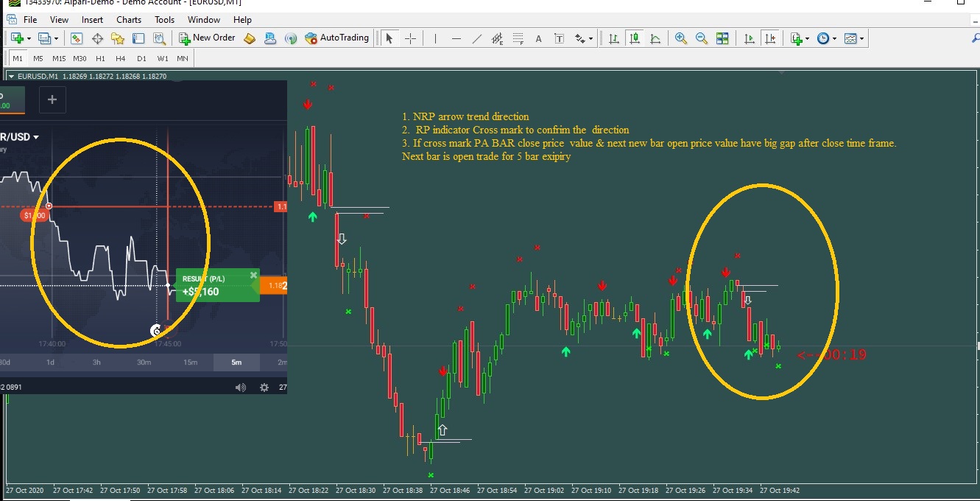Switch timeframe to H1

pyautogui.click(x=100, y=58)
